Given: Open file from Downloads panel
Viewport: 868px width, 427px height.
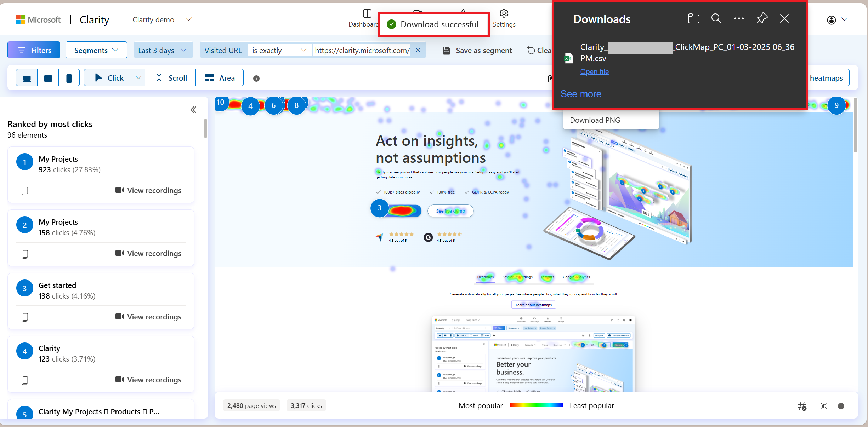Looking at the screenshot, I should pyautogui.click(x=594, y=71).
